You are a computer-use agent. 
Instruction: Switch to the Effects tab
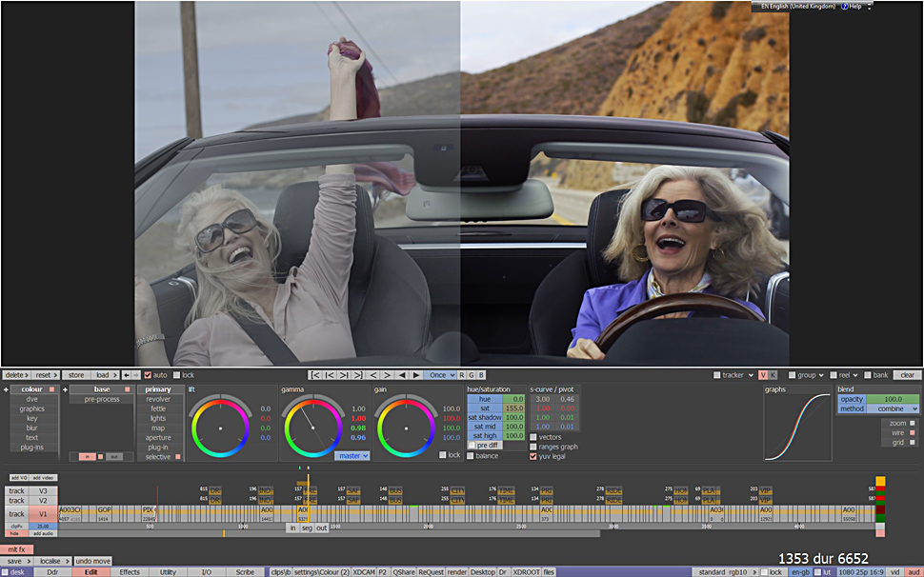coord(130,572)
